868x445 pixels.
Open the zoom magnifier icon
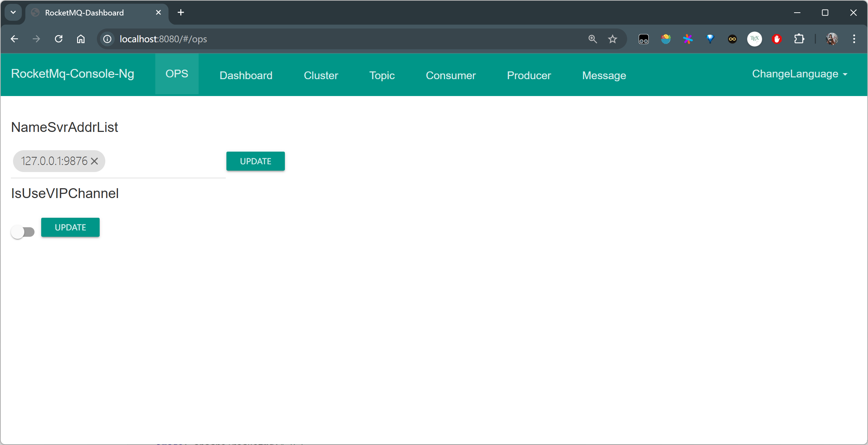(x=593, y=39)
